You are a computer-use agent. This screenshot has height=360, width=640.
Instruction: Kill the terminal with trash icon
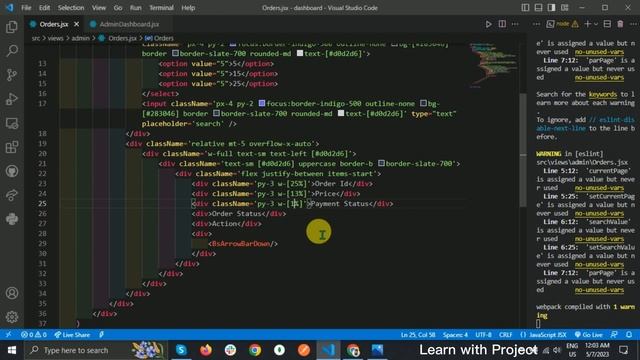[x=620, y=24]
